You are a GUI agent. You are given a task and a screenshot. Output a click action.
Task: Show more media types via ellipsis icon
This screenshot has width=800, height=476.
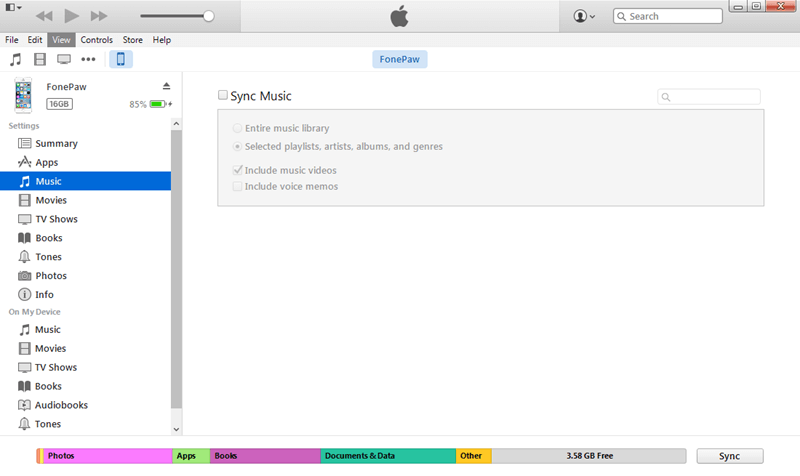tap(88, 59)
